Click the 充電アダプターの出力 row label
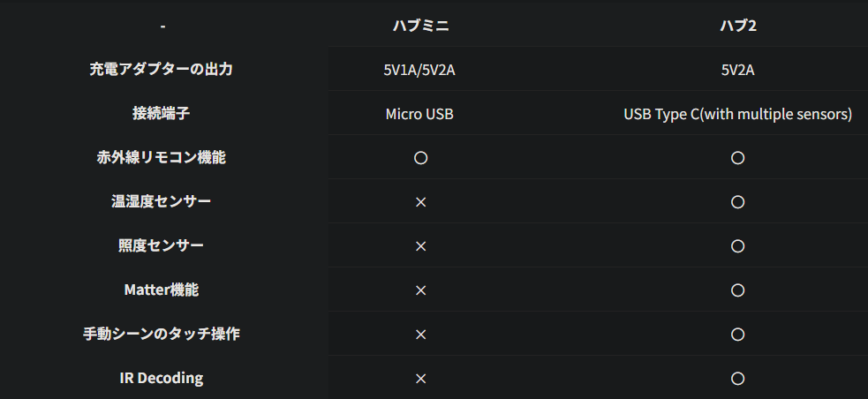 pos(162,69)
